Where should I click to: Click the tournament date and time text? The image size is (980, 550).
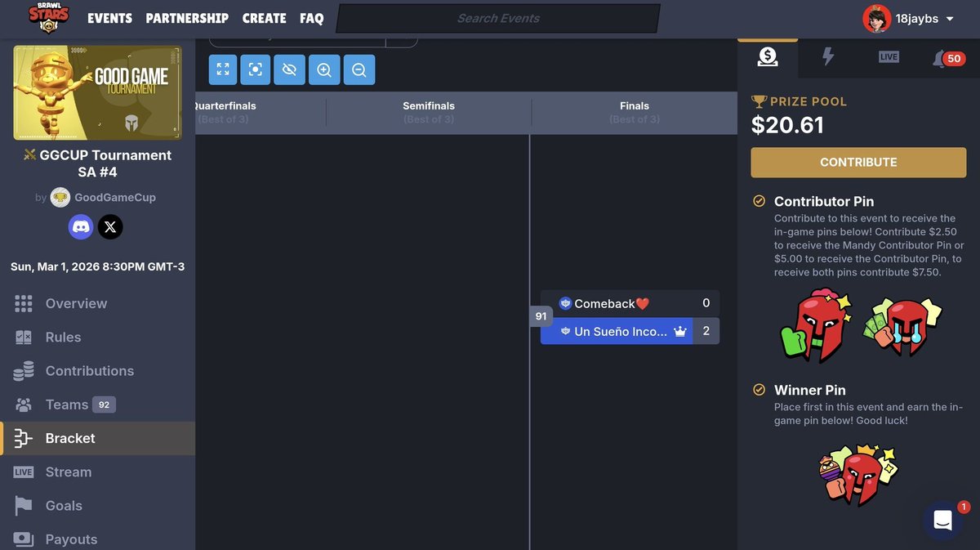(97, 266)
